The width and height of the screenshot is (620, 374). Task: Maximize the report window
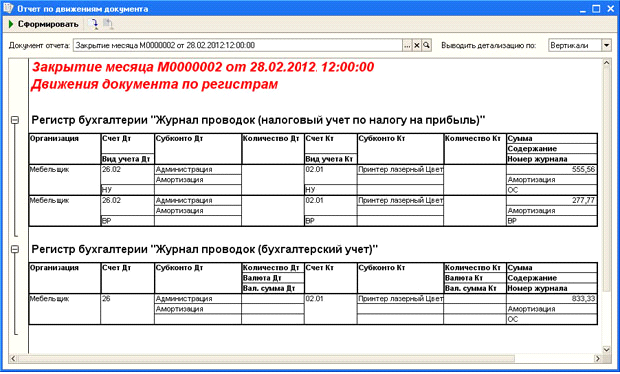[596, 9]
